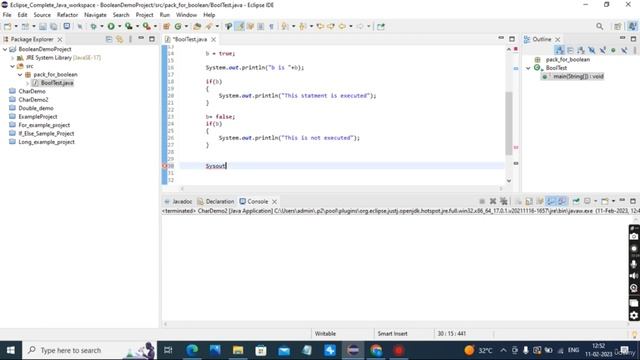Toggle Show Console on Standard Error change
The width and height of the screenshot is (640, 360).
pyautogui.click(x=562, y=201)
